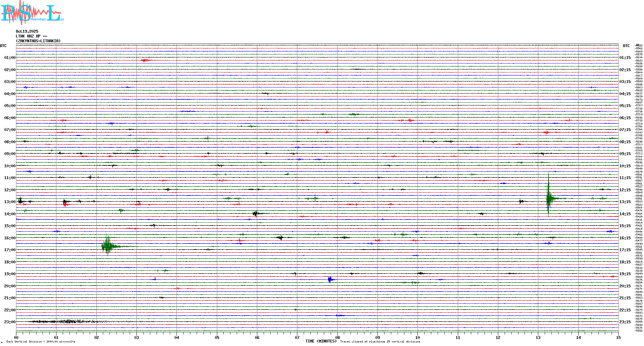Click the long black tremor on 23:00 trace
Screen dimensions: 644x346
[67, 321]
